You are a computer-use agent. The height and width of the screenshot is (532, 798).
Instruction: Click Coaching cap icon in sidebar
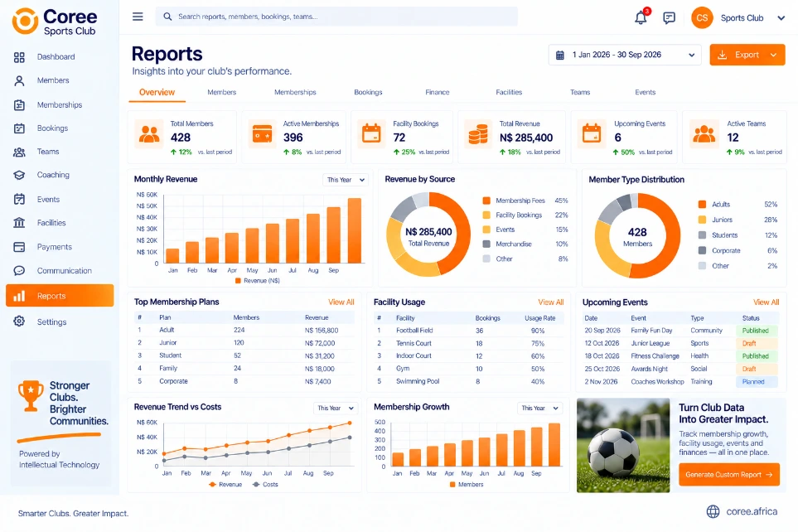click(x=19, y=175)
